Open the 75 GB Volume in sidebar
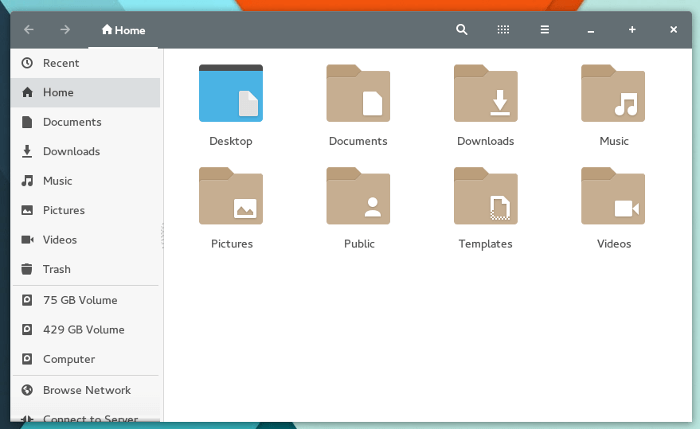The width and height of the screenshot is (700, 429). click(x=85, y=300)
